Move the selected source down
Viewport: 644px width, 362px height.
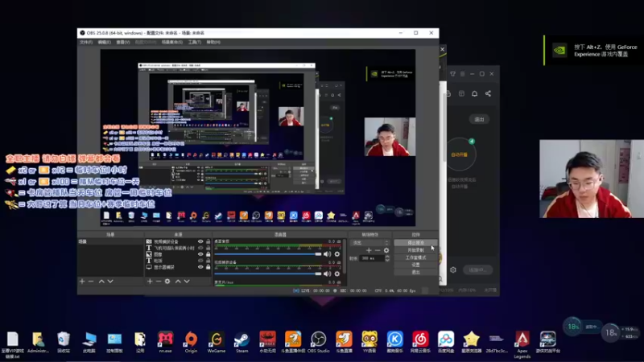pyautogui.click(x=187, y=281)
